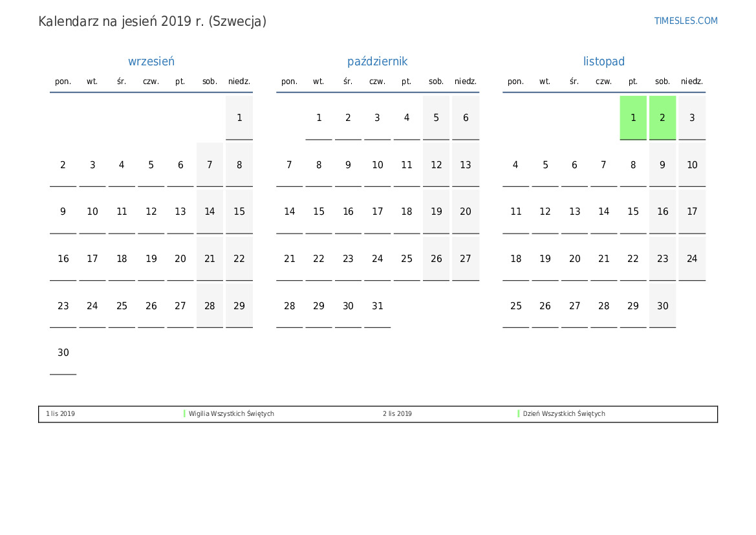Click the '2 lis 2019' legend date
Screen dimensions: 756x535
(397, 414)
